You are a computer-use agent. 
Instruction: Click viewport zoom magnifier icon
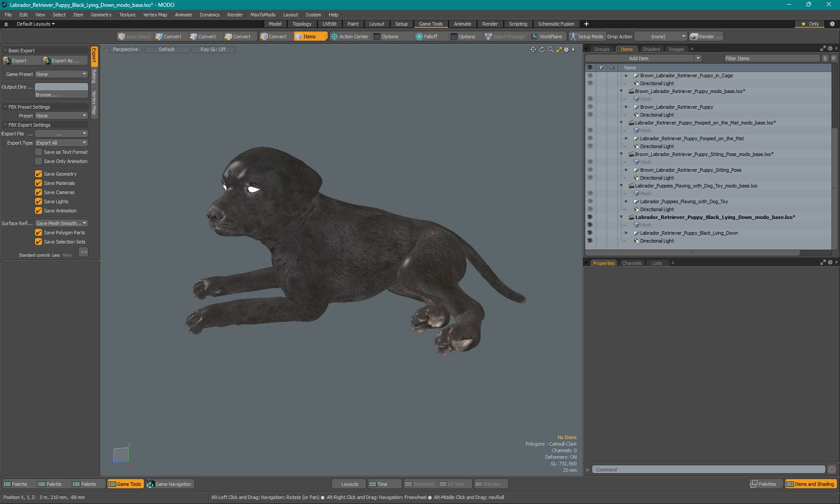[x=551, y=49]
